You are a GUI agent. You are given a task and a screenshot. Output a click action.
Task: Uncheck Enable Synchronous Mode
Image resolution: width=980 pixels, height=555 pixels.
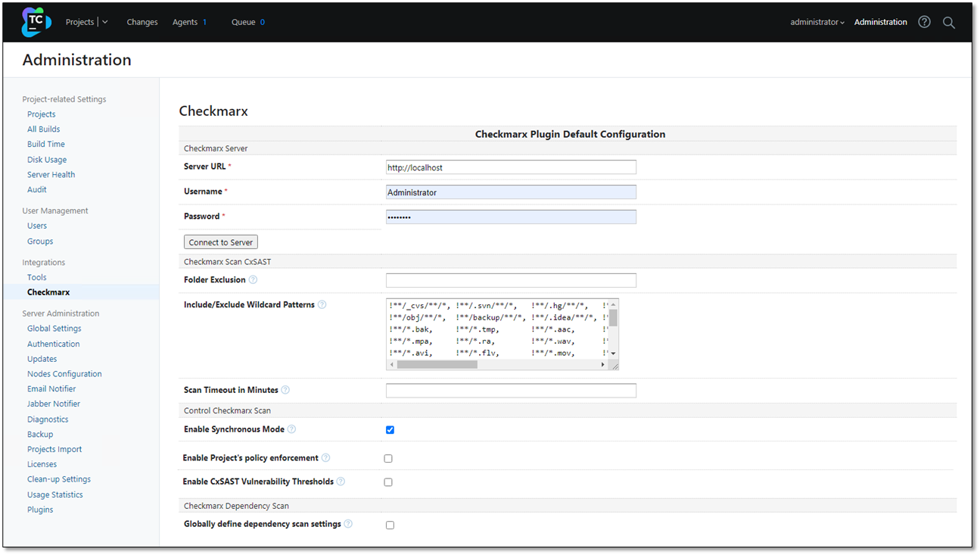[x=390, y=429]
